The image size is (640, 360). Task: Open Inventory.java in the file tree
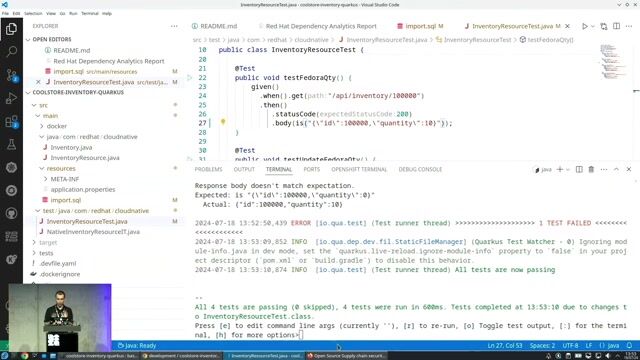71,147
